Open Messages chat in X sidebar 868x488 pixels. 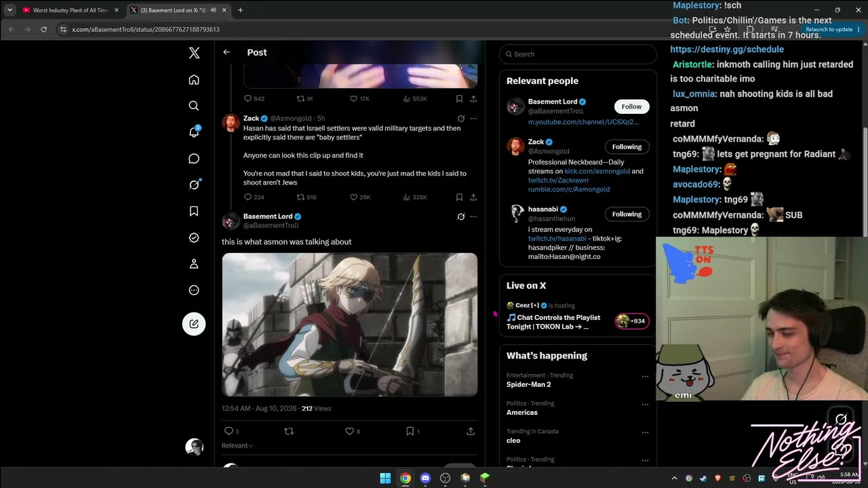click(x=194, y=159)
